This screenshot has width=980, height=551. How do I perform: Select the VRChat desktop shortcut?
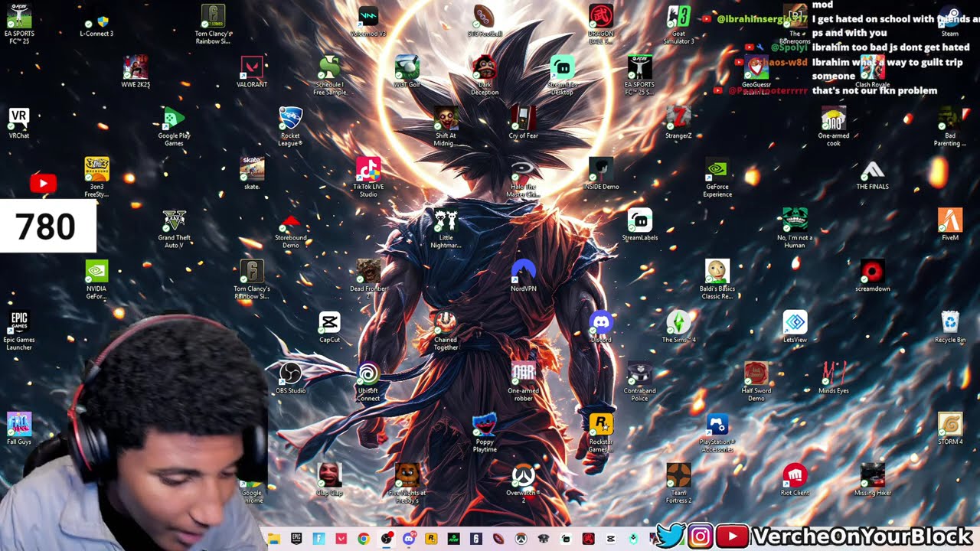point(19,123)
